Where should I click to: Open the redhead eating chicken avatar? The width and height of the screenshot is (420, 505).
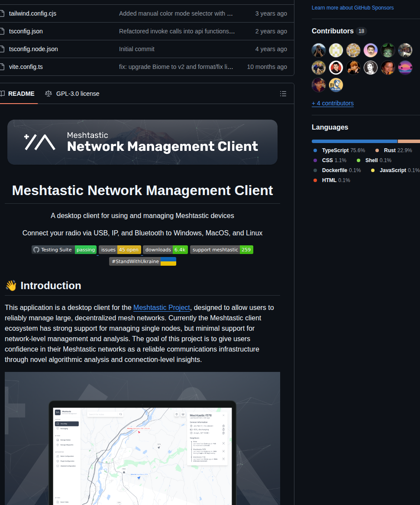click(353, 68)
